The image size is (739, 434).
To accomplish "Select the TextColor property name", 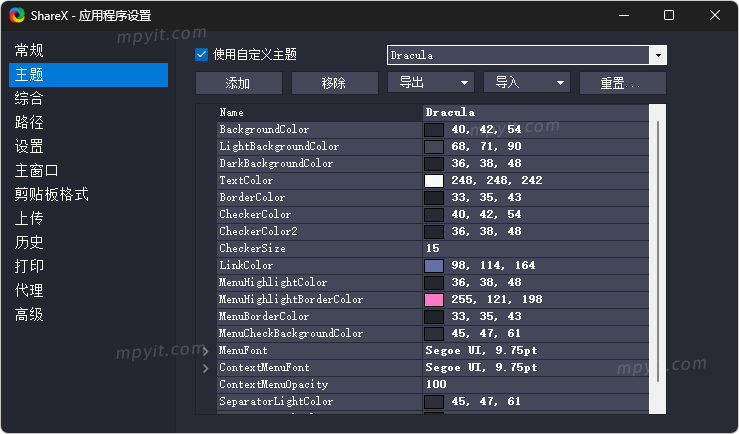I will 246,180.
